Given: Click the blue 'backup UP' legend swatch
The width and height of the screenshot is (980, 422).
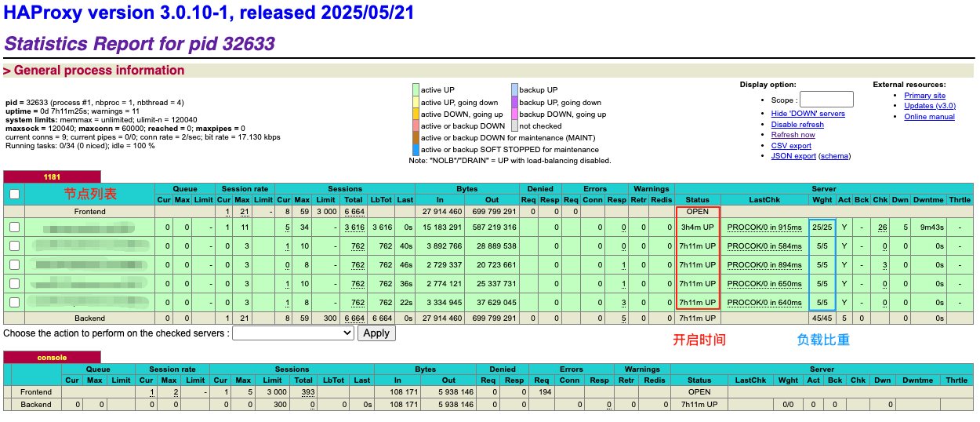Looking at the screenshot, I should click(514, 90).
